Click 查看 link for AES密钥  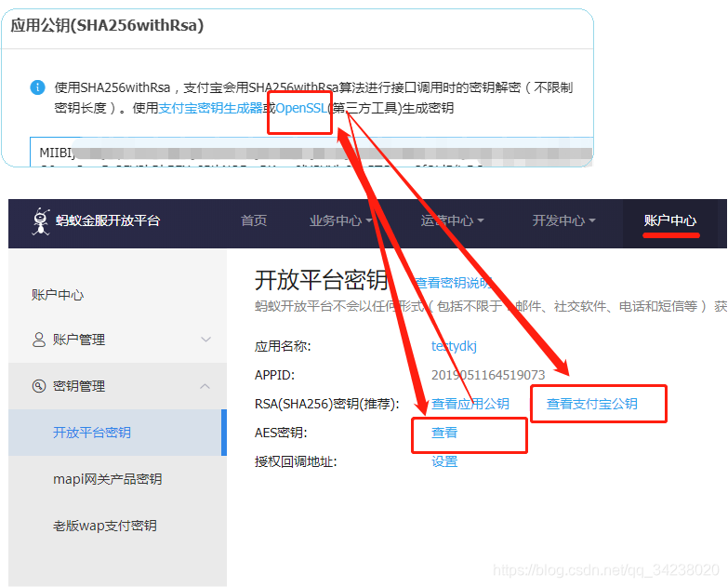444,433
